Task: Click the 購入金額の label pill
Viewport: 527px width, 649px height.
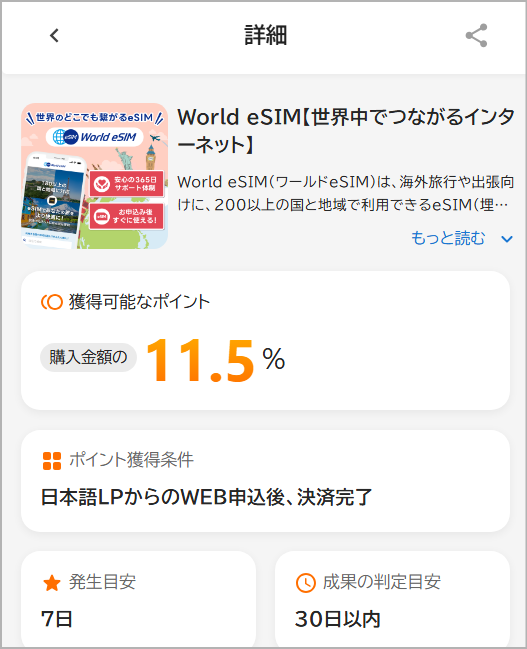Action: [88, 357]
